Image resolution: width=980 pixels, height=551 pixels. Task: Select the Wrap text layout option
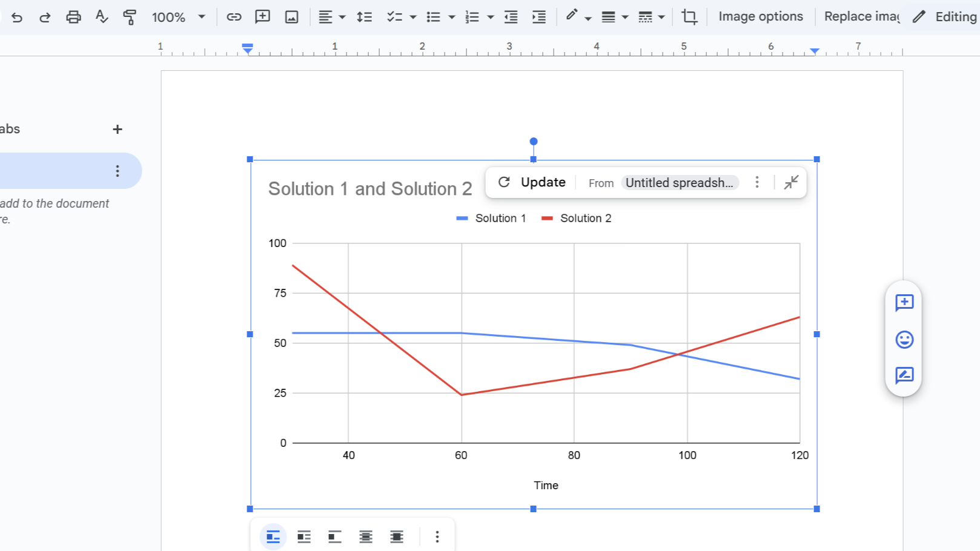tap(303, 536)
